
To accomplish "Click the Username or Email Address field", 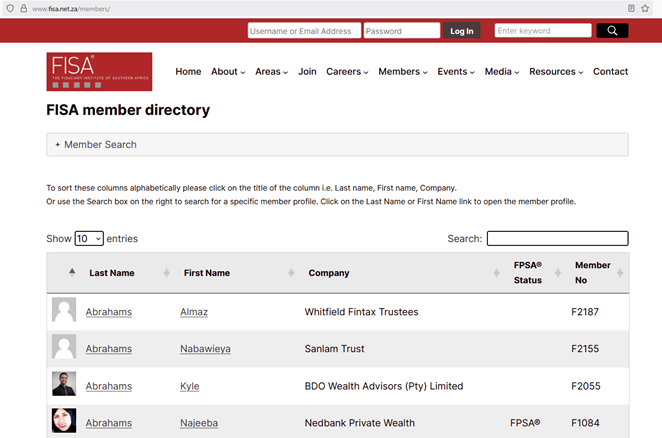I will coord(304,31).
